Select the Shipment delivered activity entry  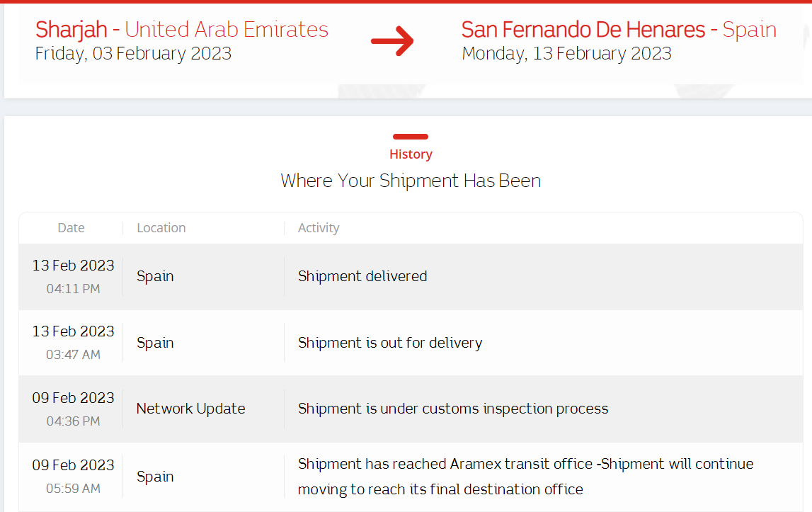362,276
